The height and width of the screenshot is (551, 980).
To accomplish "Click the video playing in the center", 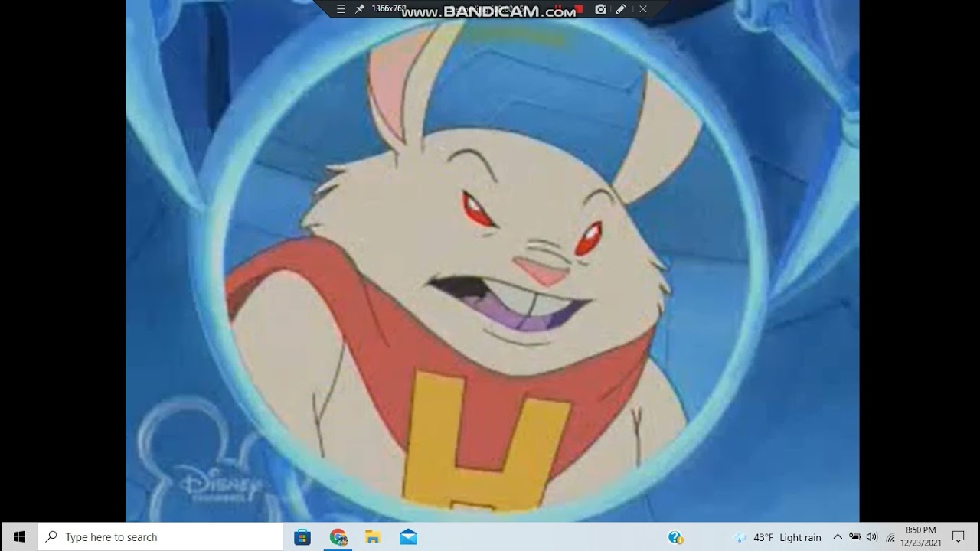I will click(x=492, y=261).
